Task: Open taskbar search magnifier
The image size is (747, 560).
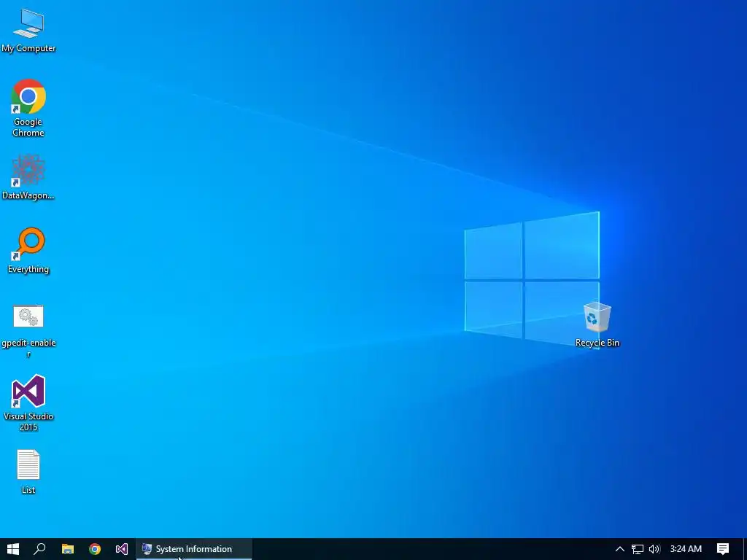Action: [40, 549]
